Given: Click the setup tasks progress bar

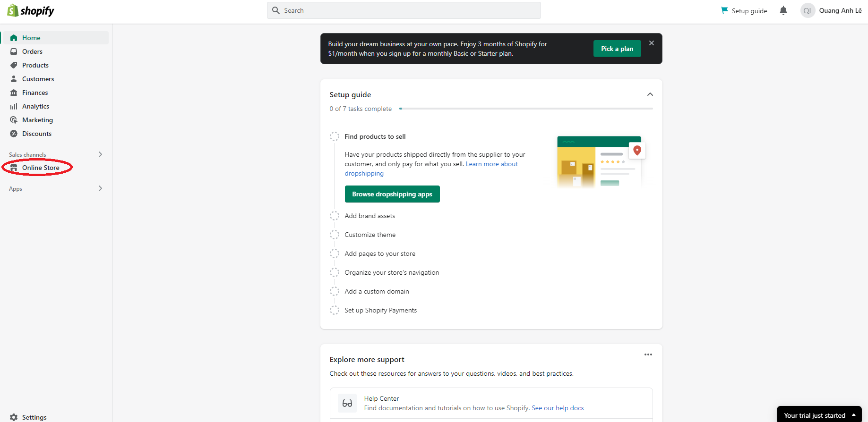Looking at the screenshot, I should tap(526, 109).
